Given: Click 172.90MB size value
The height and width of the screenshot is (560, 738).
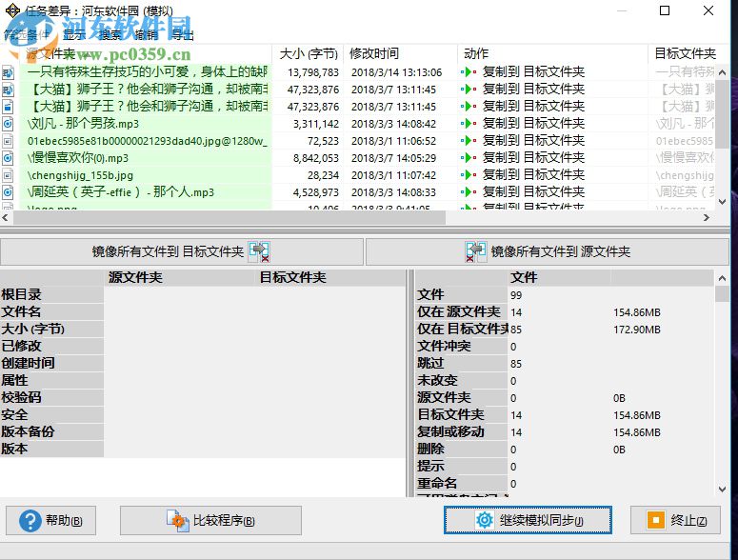Looking at the screenshot, I should point(637,330).
